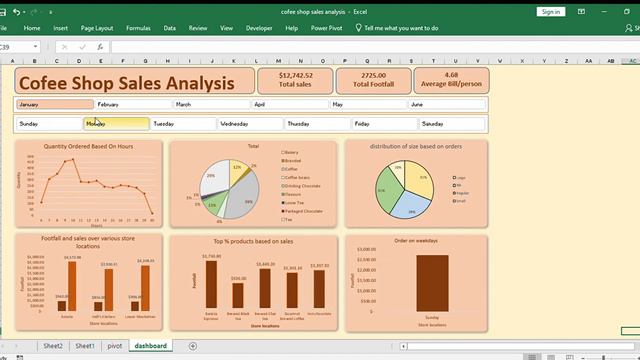This screenshot has height=360, width=640.
Task: Select the Saturday slicer button
Action: point(452,124)
